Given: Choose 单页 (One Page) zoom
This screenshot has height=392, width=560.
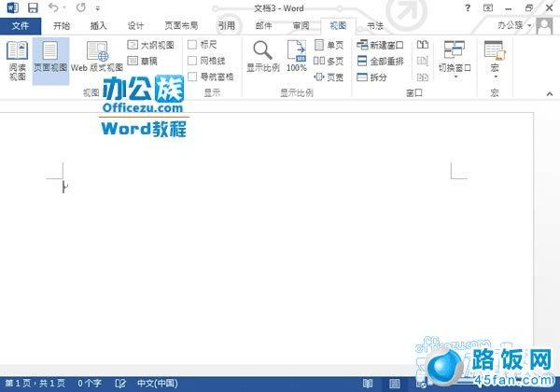Looking at the screenshot, I should coord(329,45).
